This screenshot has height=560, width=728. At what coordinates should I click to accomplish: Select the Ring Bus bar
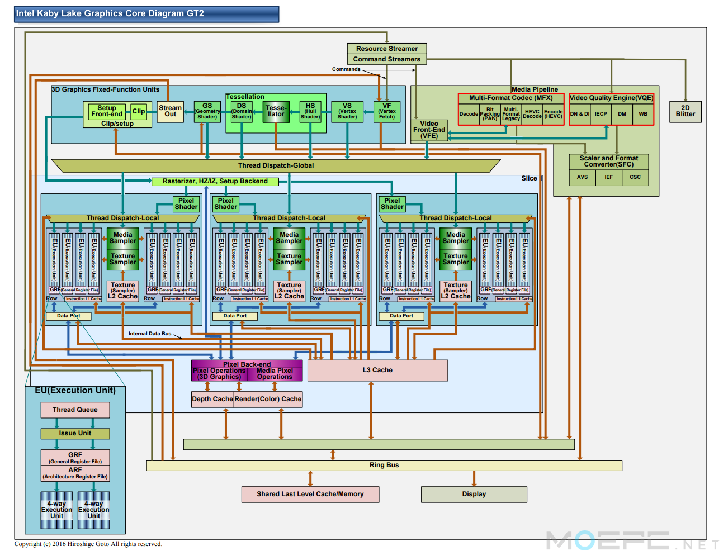coord(384,466)
